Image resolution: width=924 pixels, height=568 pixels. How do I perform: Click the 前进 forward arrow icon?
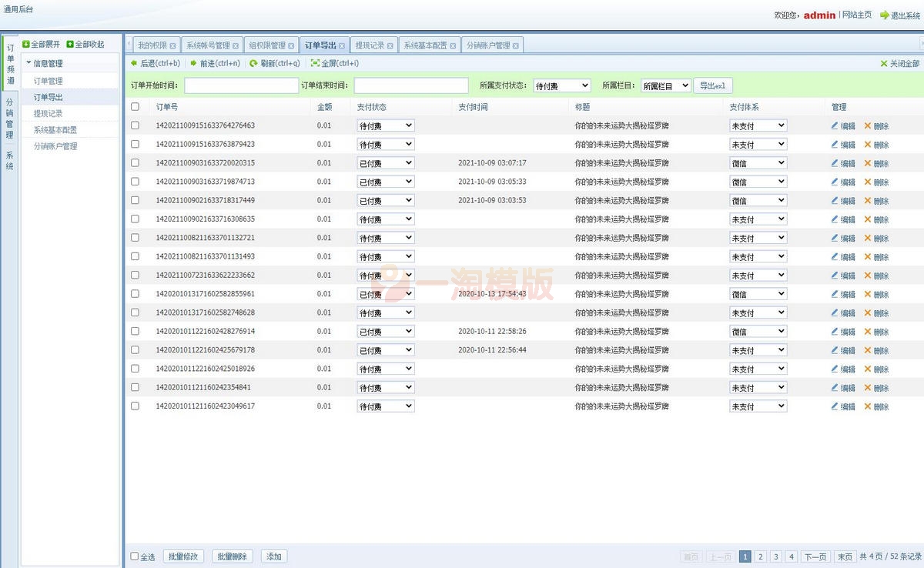[193, 64]
